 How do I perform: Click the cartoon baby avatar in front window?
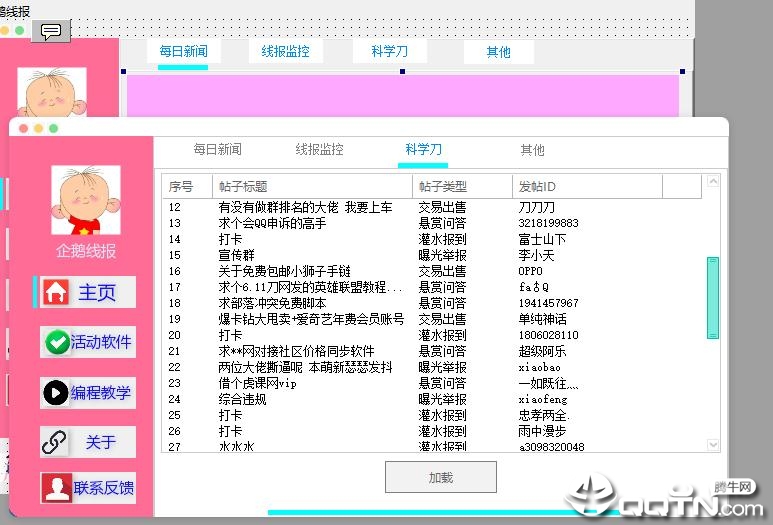[x=86, y=200]
